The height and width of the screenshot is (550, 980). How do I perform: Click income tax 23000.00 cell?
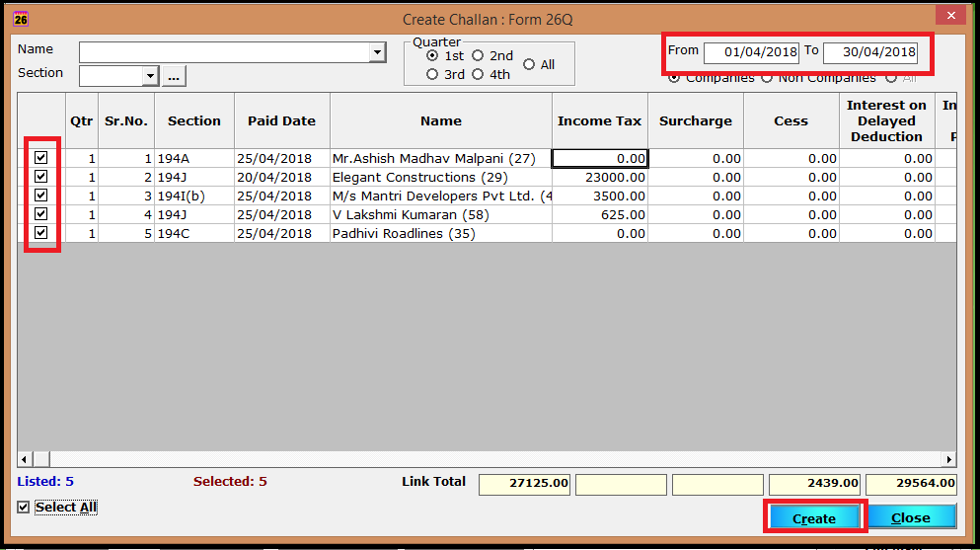(600, 177)
